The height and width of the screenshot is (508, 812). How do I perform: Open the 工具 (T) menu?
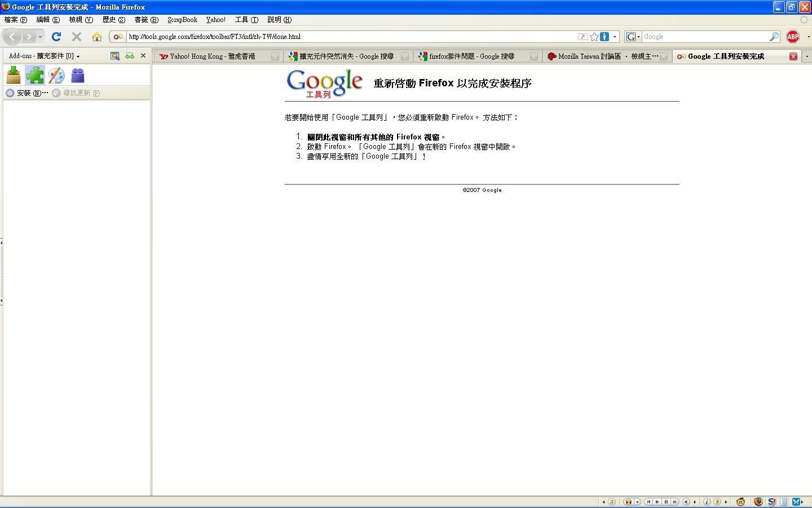tap(246, 20)
